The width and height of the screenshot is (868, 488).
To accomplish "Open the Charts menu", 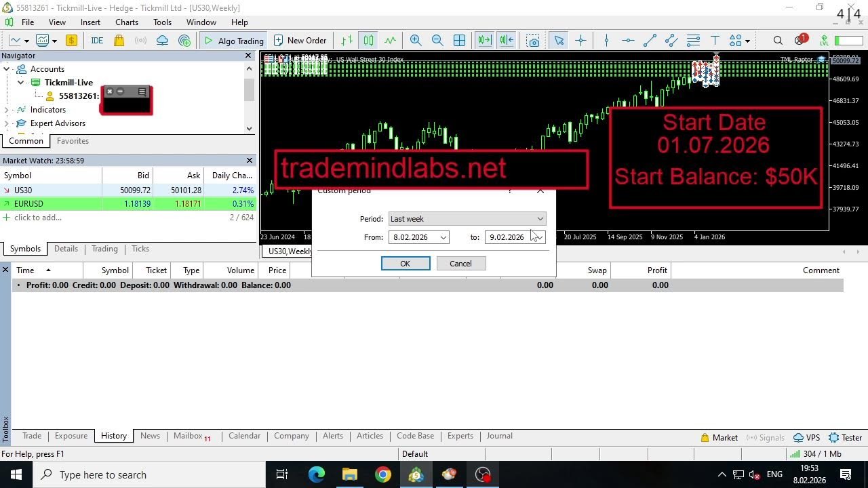I will tap(126, 22).
